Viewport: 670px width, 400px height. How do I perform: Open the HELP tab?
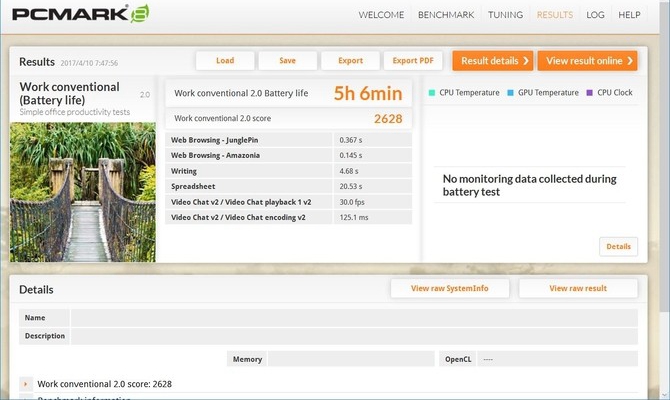click(x=629, y=15)
